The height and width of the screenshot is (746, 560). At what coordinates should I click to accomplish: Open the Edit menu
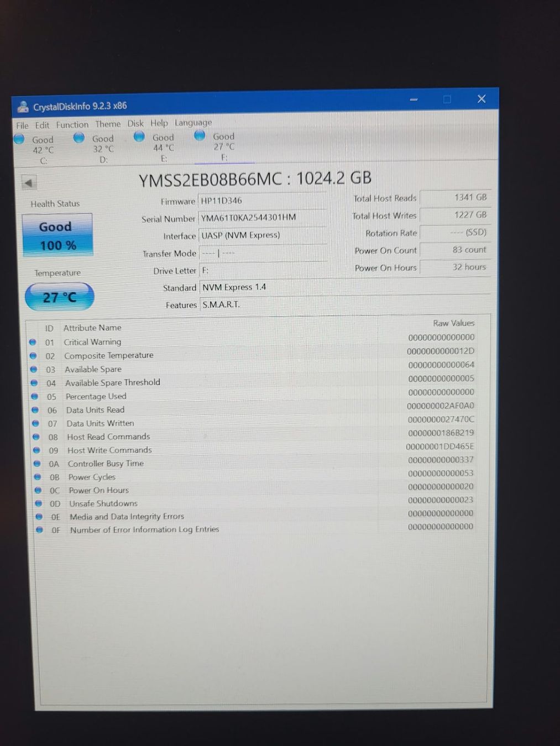42,125
